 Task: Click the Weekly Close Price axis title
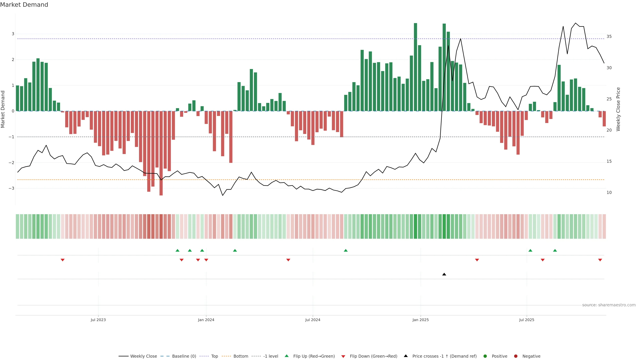(x=618, y=109)
